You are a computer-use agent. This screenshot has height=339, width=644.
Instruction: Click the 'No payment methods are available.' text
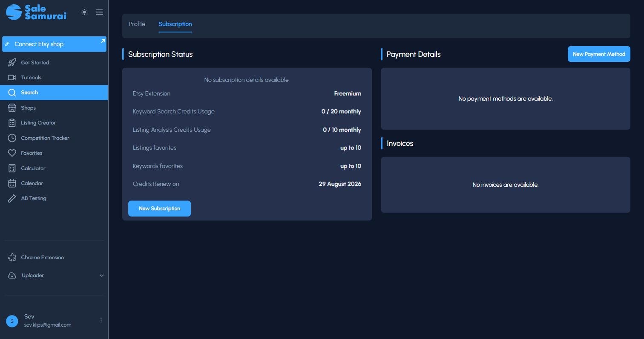(x=505, y=99)
